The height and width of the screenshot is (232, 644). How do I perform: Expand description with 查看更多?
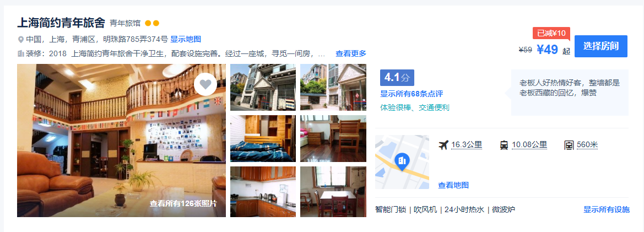point(351,53)
